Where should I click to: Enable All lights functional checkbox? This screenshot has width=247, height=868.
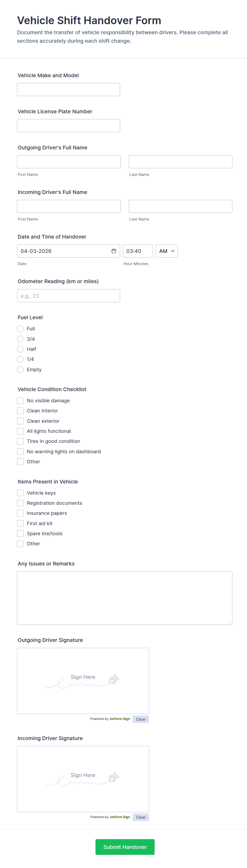tap(20, 431)
